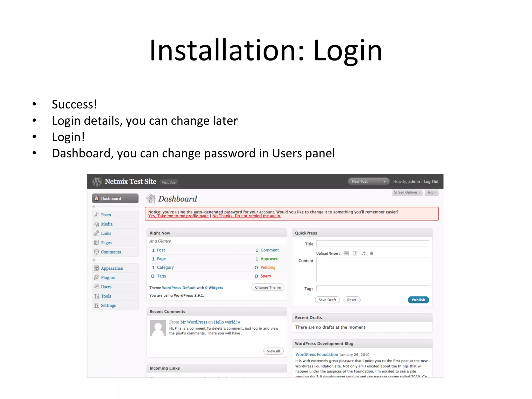Click the Pending comments link
The image size is (532, 399).
(268, 267)
